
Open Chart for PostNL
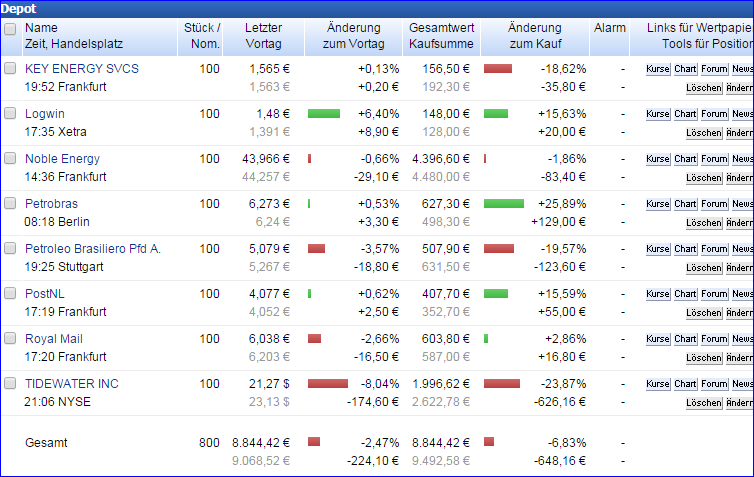pyautogui.click(x=685, y=294)
